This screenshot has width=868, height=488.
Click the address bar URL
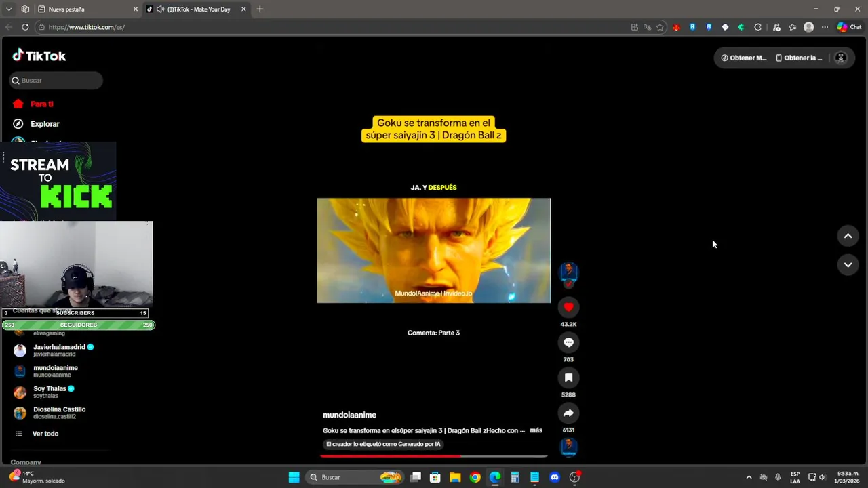[87, 27]
